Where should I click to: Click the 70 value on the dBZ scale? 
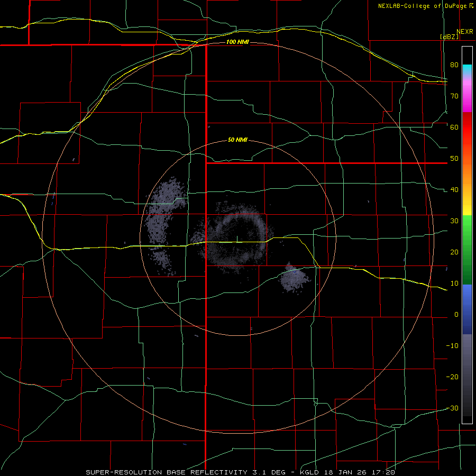click(x=454, y=96)
